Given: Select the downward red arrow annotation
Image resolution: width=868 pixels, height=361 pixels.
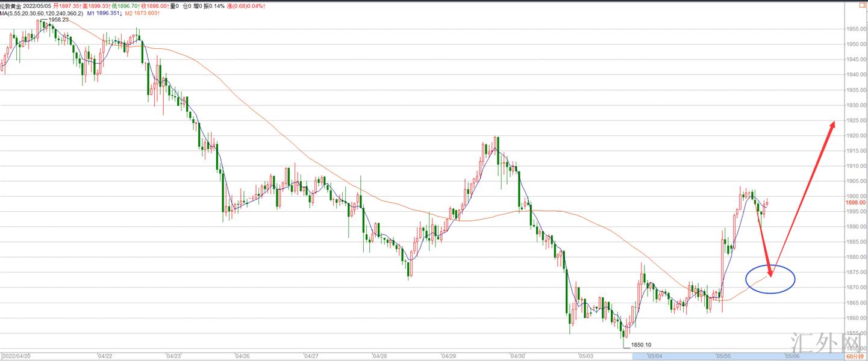Looking at the screenshot, I should (x=765, y=247).
